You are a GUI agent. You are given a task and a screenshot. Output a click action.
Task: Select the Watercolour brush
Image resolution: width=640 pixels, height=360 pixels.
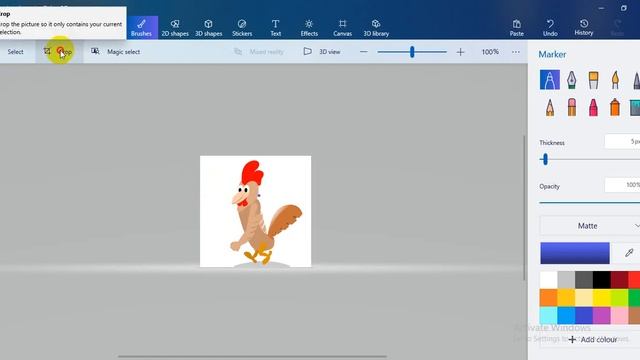tap(615, 80)
